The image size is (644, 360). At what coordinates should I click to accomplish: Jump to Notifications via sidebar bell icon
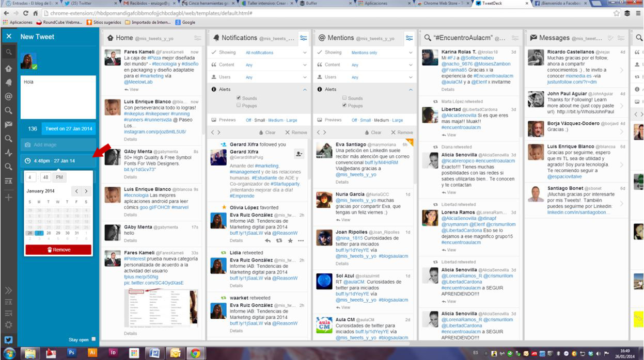click(9, 83)
